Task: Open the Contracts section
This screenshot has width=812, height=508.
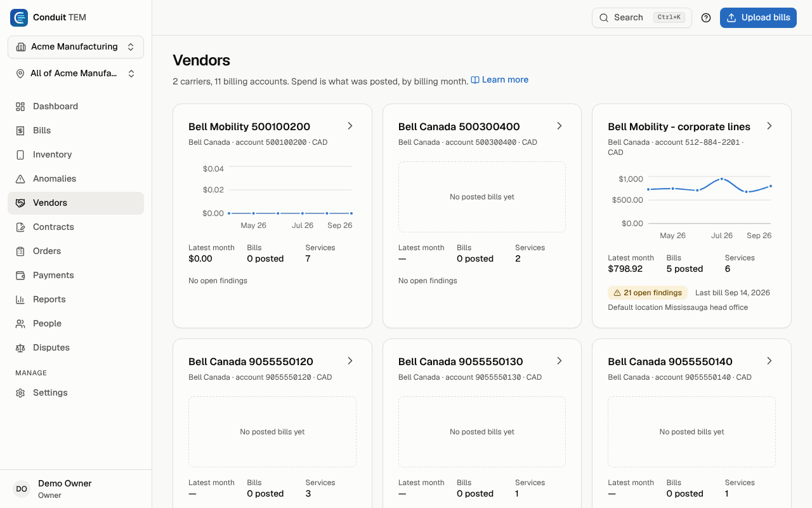Action: click(x=75, y=227)
